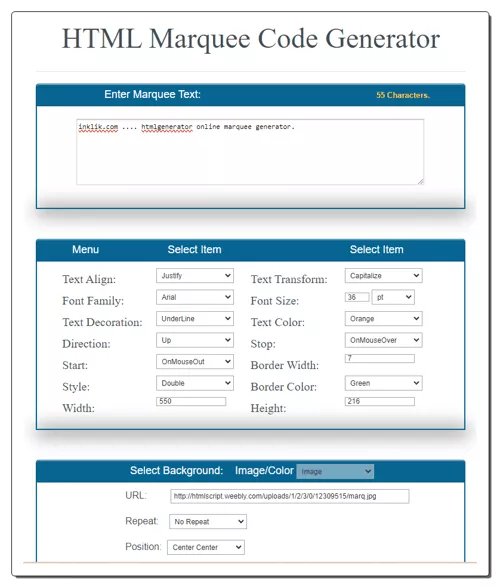Click the 'Start:' label
This screenshot has width=500, height=587.
(75, 365)
